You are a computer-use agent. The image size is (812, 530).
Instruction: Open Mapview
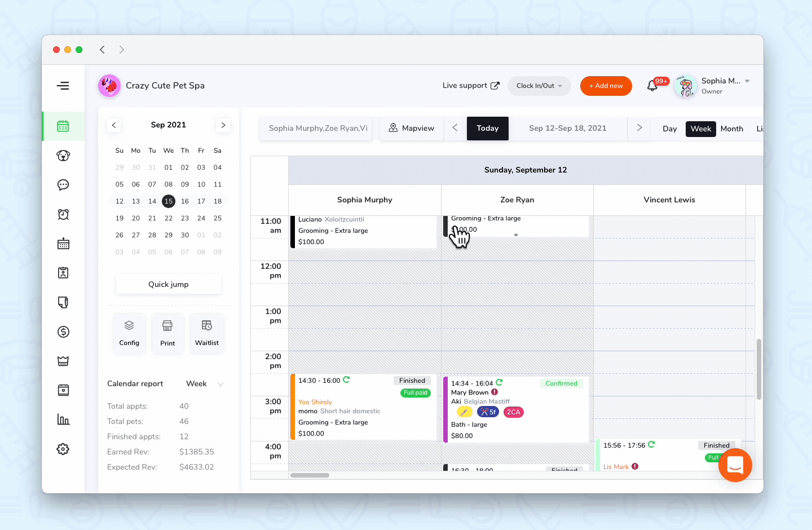[412, 129]
